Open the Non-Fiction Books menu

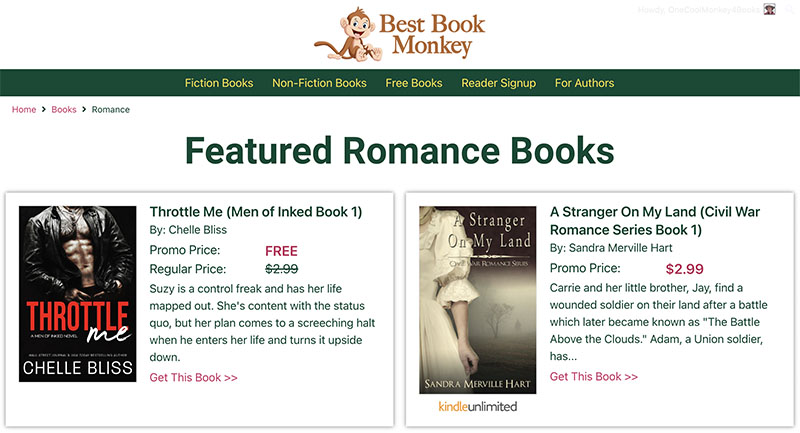point(319,83)
